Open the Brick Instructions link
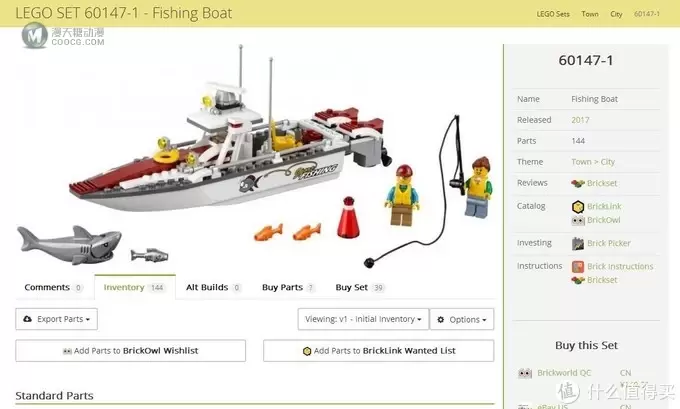This screenshot has width=680, height=409. 620,266
